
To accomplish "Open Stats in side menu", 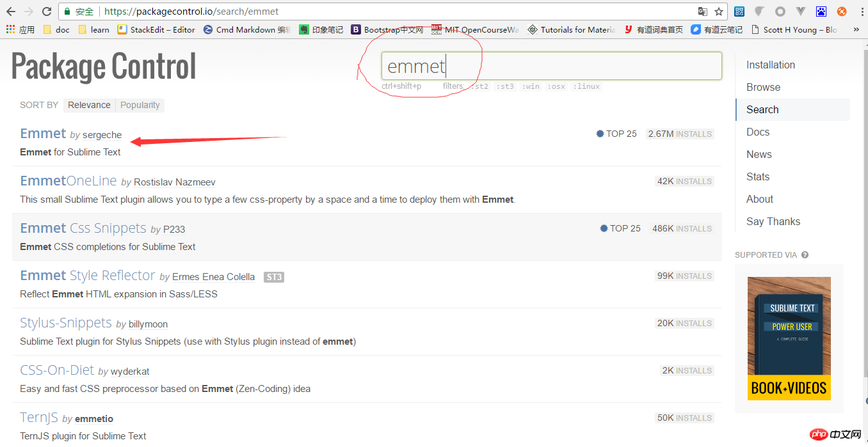I will 758,176.
